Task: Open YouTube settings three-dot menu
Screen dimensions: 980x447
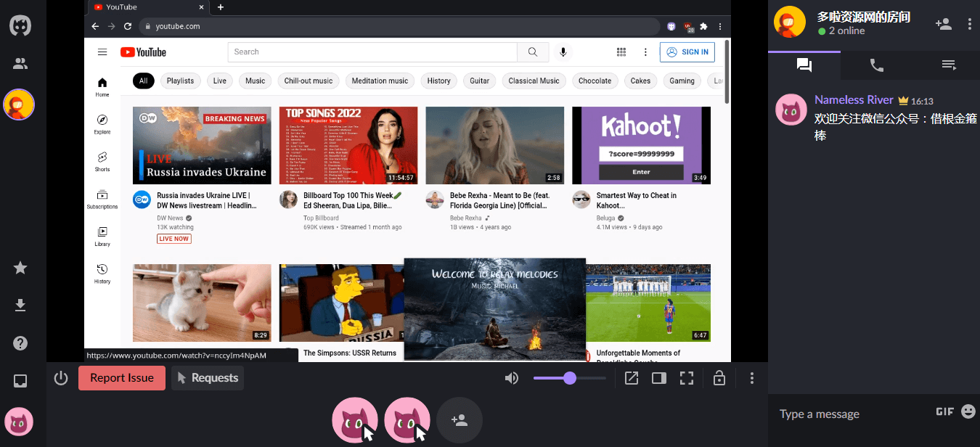Action: (x=645, y=52)
